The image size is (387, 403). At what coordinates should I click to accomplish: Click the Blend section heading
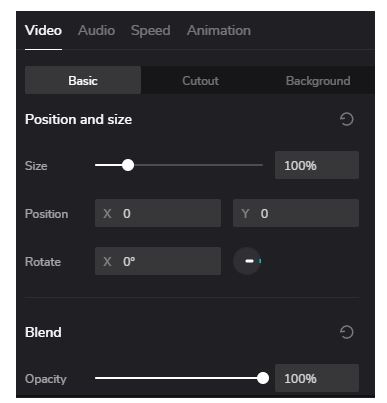[x=43, y=332]
